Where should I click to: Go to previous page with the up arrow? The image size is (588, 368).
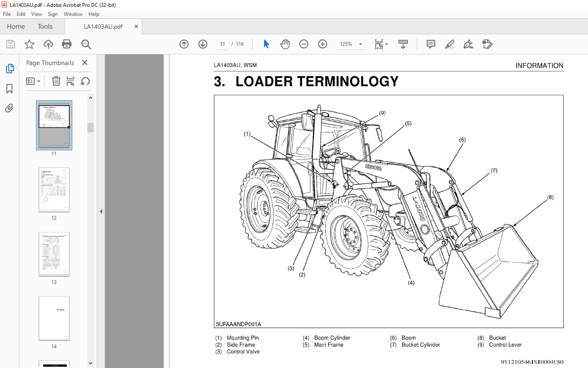click(x=184, y=44)
